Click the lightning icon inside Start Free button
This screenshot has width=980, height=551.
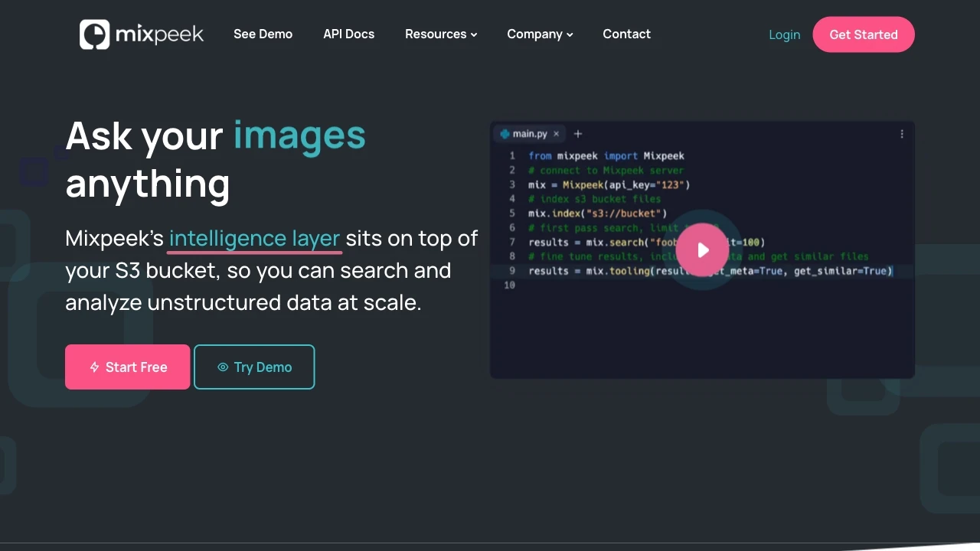pos(94,367)
